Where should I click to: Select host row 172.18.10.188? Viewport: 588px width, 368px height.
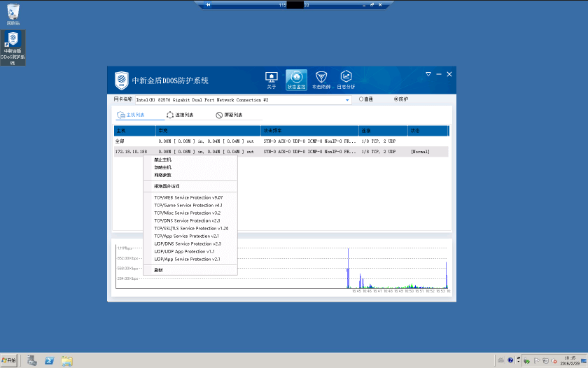[x=281, y=152]
